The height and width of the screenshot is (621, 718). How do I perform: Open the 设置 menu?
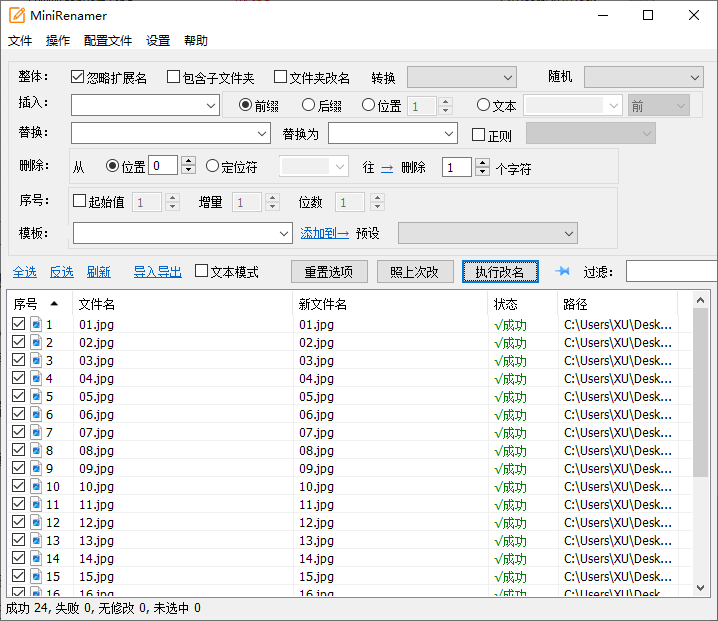coord(158,41)
